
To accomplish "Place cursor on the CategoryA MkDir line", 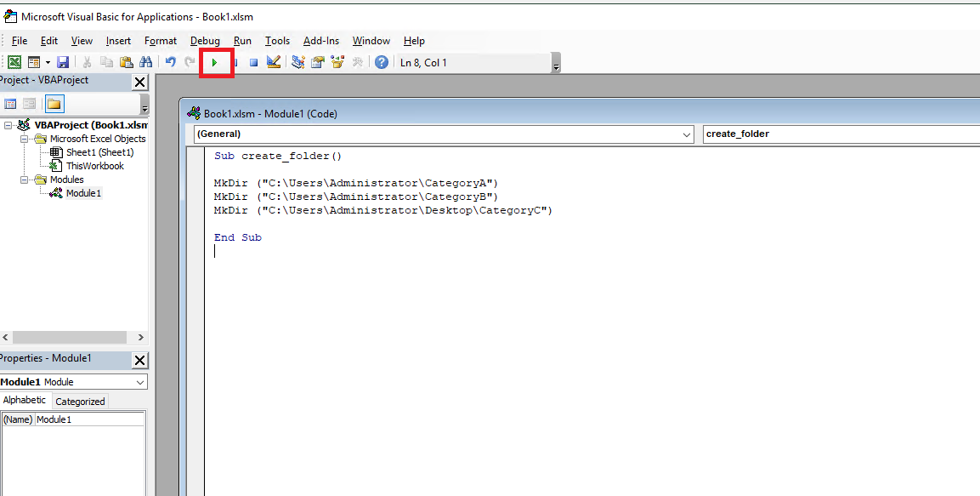I will pyautogui.click(x=355, y=183).
